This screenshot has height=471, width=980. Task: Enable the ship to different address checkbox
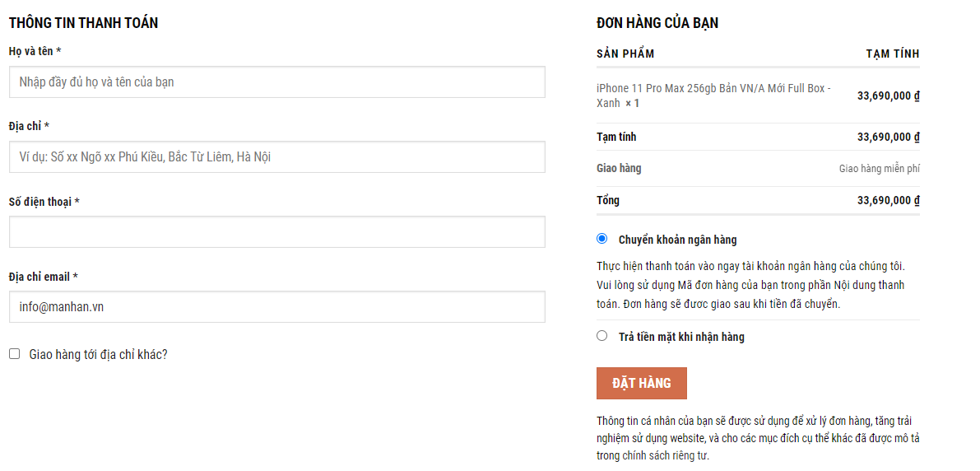15,354
